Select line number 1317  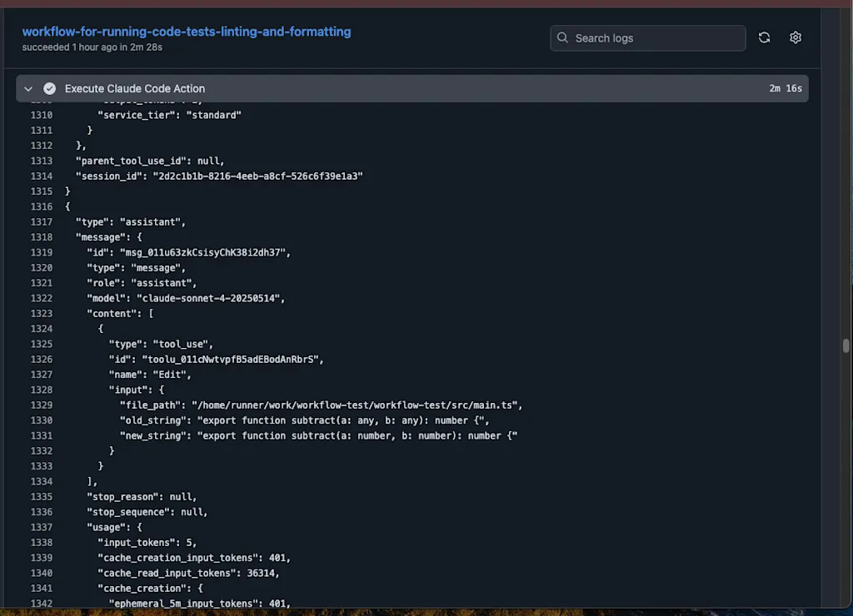pos(42,221)
